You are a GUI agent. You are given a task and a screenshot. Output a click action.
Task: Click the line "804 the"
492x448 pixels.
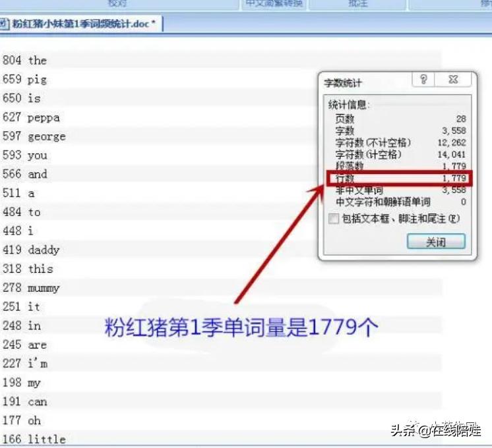[24, 60]
